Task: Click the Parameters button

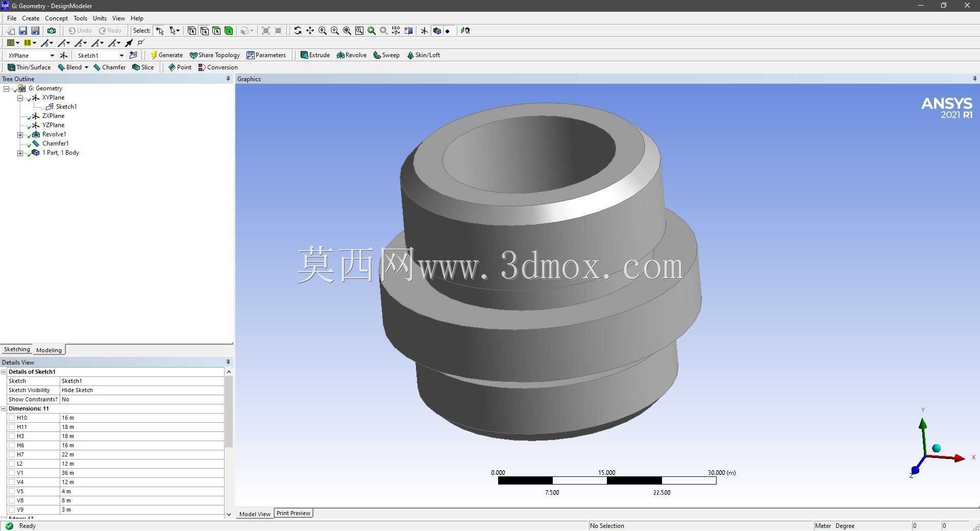Action: (266, 55)
